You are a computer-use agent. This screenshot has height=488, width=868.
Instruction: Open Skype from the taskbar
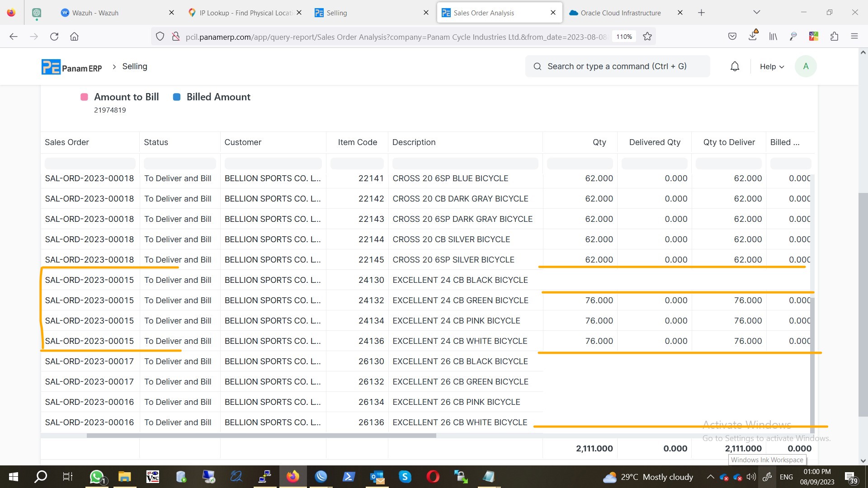[405, 477]
